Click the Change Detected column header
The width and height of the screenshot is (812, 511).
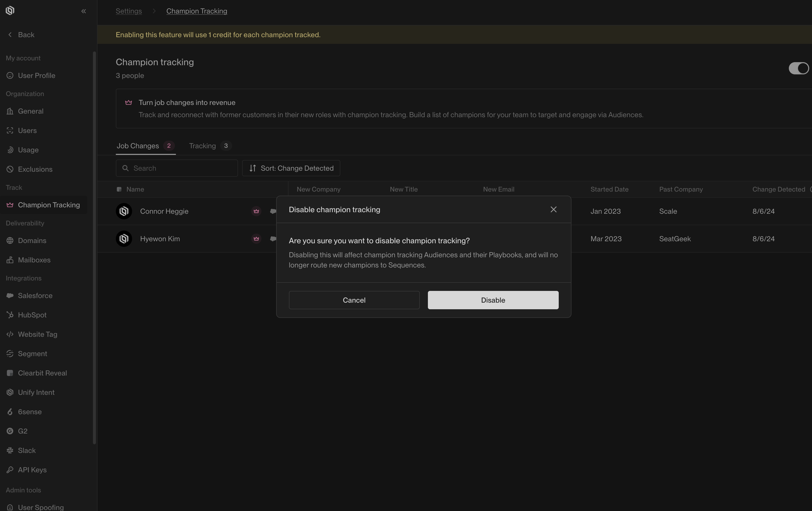pyautogui.click(x=779, y=189)
